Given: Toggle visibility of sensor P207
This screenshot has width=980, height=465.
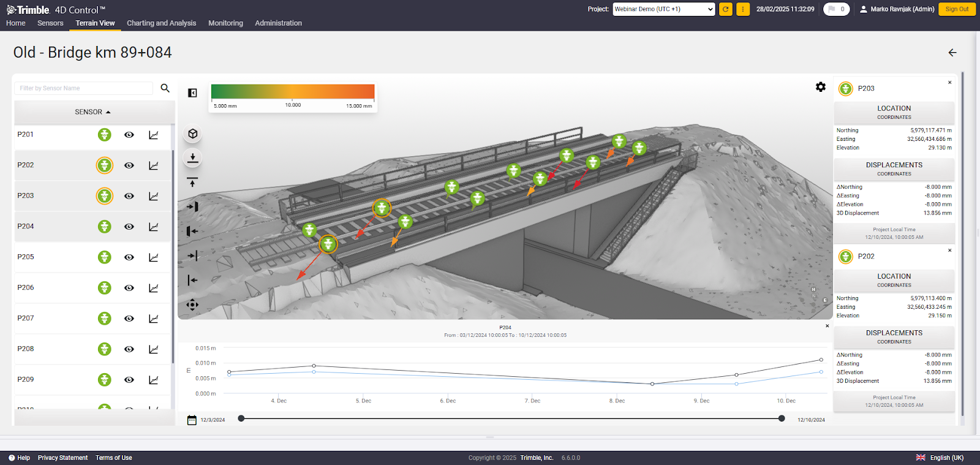Looking at the screenshot, I should [129, 319].
